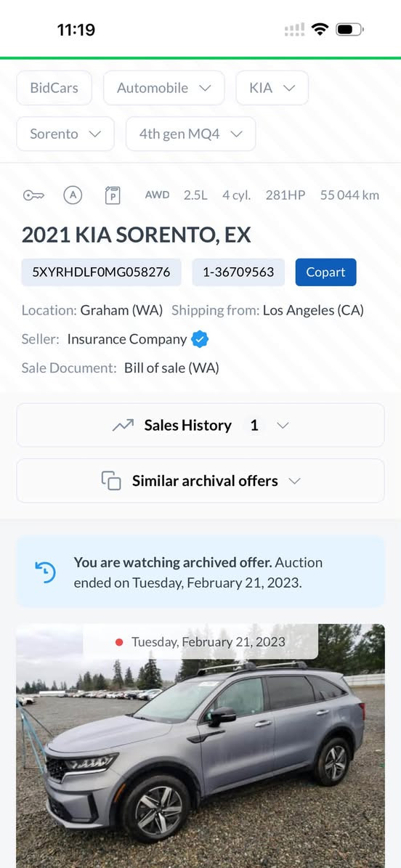Tap the fuel pump P icon
This screenshot has width=401, height=868.
click(113, 195)
